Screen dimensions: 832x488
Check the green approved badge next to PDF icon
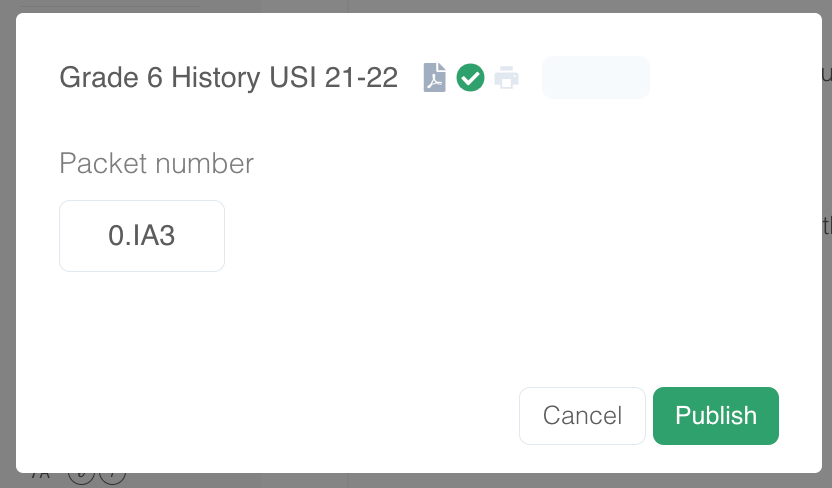[470, 77]
